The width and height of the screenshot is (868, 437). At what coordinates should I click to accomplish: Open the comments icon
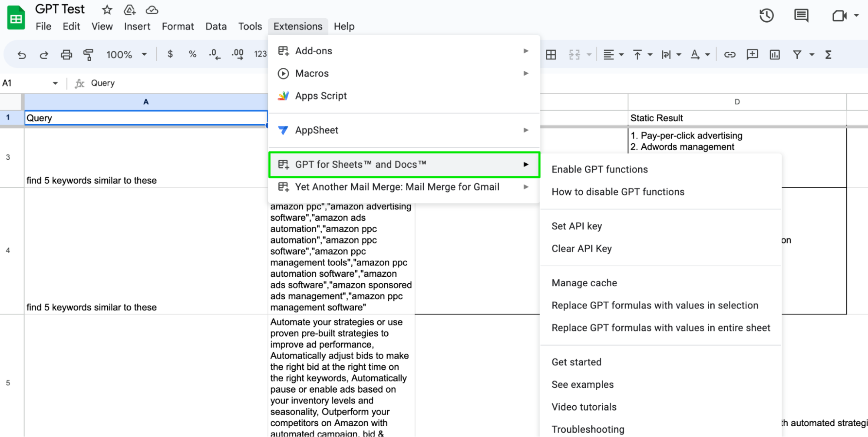click(801, 16)
